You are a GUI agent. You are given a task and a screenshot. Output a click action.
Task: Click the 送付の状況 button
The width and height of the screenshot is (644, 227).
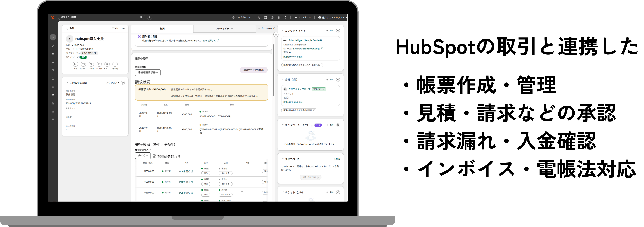225,195
